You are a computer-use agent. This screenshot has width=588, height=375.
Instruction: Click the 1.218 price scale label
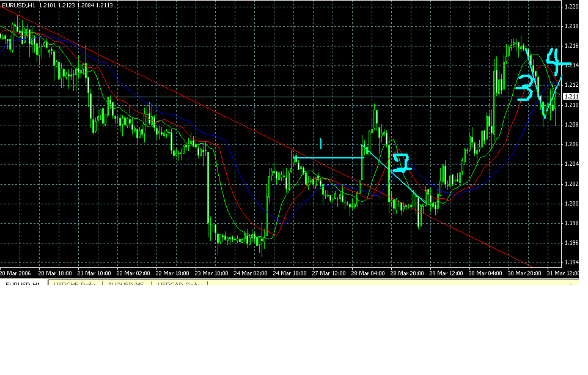571,26
